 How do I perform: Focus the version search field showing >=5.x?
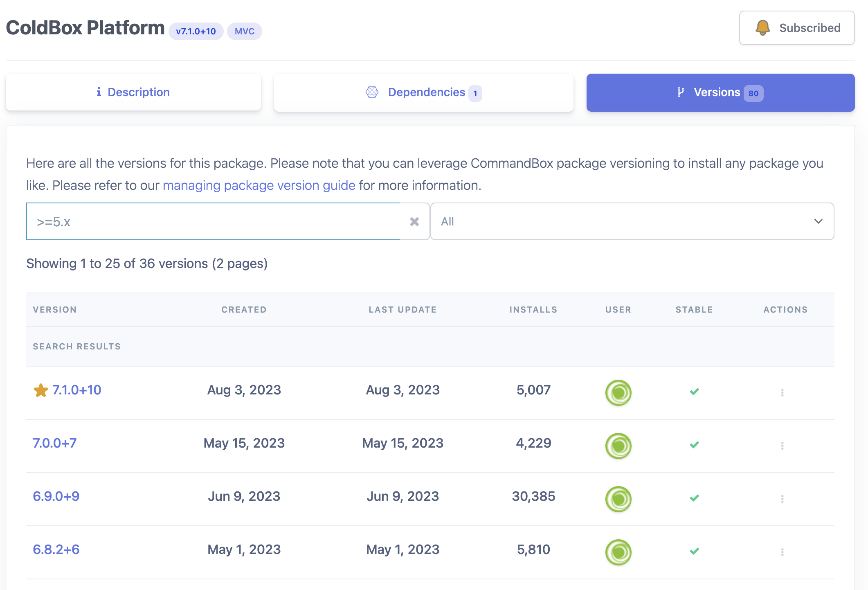213,221
